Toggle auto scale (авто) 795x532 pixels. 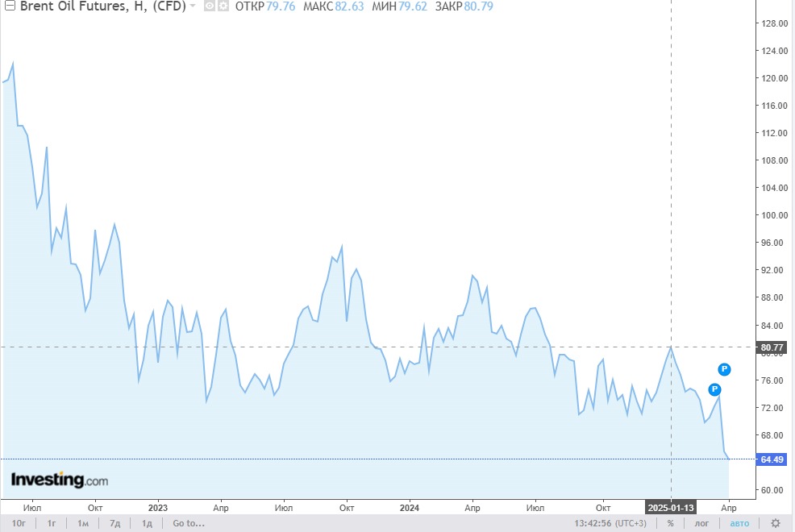pyautogui.click(x=739, y=523)
